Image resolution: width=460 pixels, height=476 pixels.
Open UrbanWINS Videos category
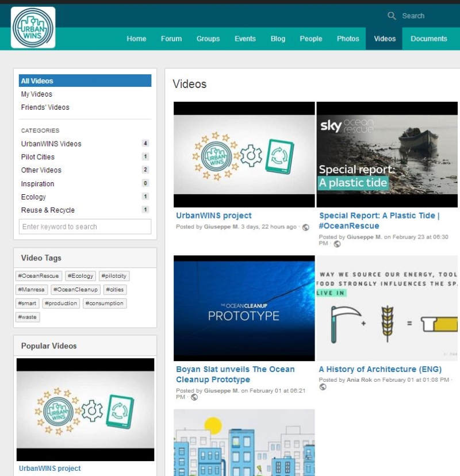[x=51, y=144]
